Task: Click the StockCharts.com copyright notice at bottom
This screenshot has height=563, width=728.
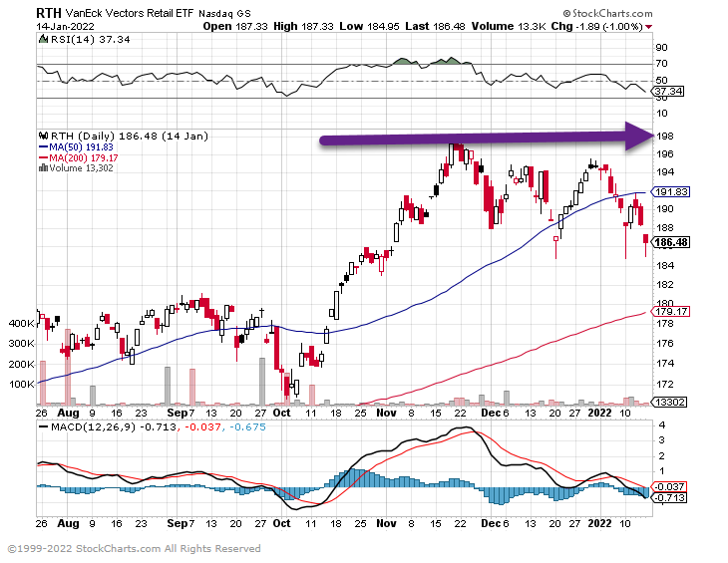Action: point(134,549)
